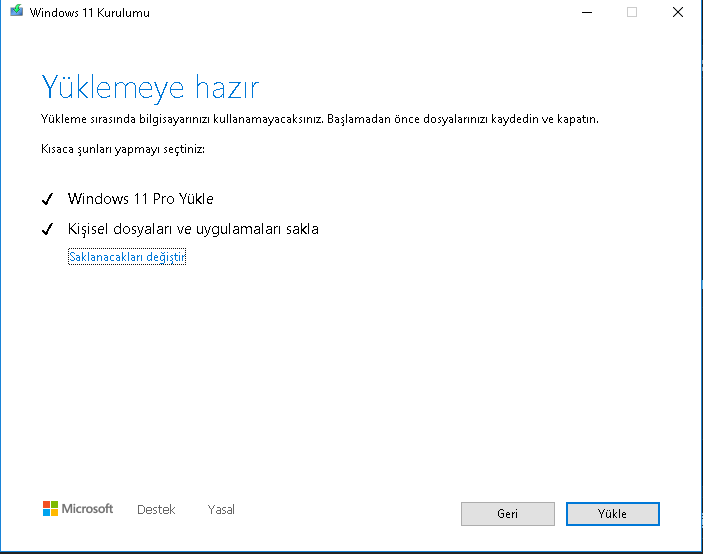703x554 pixels.
Task: Click the Microsoft logo
Action: click(x=78, y=509)
